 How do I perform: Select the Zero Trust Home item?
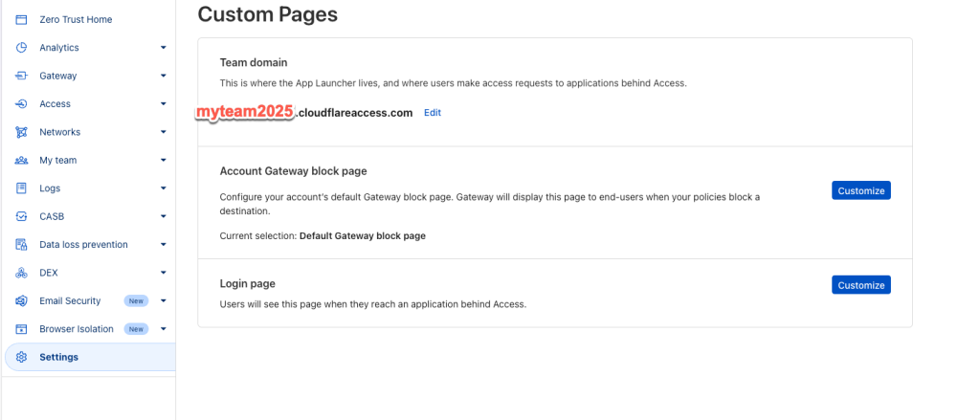click(x=90, y=19)
